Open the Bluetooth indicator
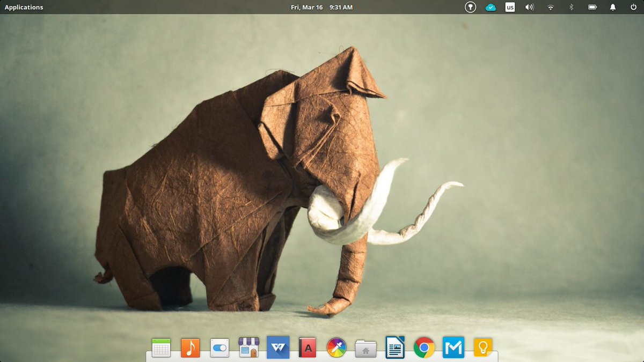The width and height of the screenshot is (644, 362). tap(572, 8)
